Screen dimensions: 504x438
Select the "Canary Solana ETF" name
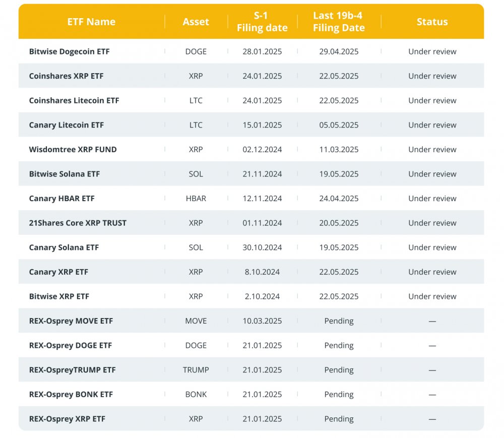point(64,247)
